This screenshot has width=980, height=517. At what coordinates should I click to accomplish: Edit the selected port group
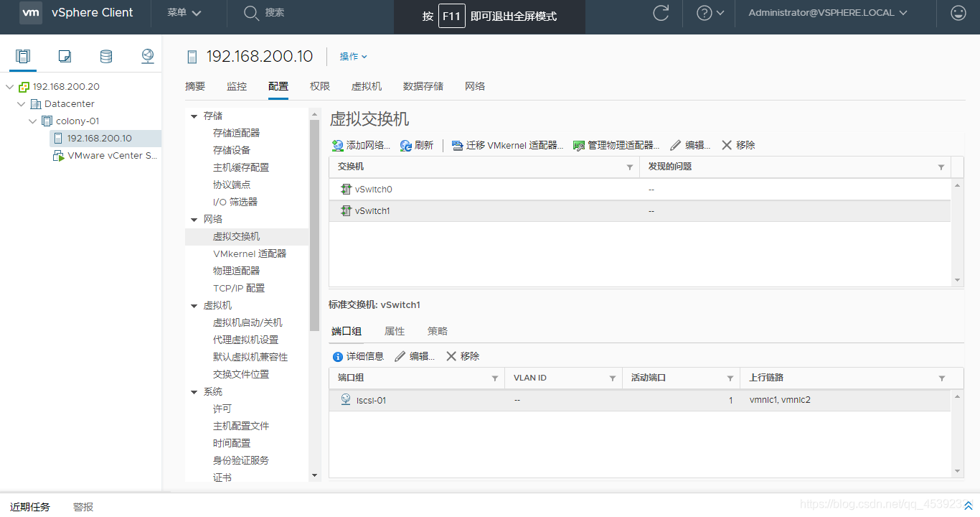[415, 356]
